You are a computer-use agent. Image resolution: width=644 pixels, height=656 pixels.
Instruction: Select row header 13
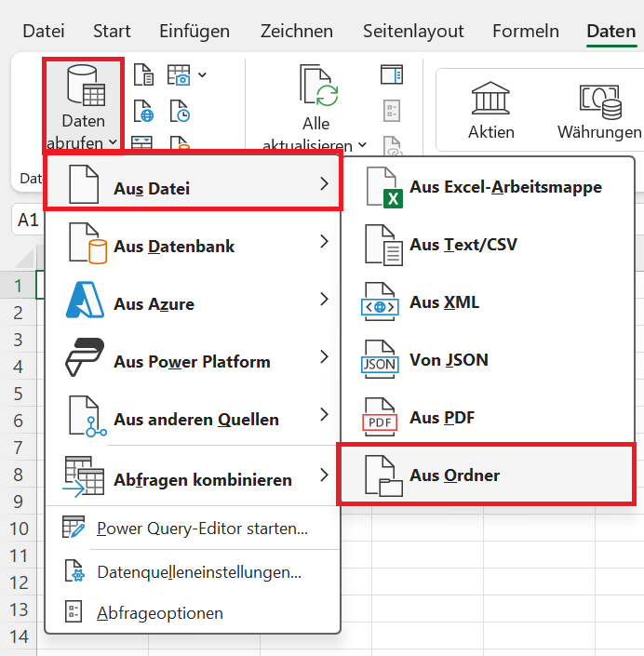click(x=19, y=609)
